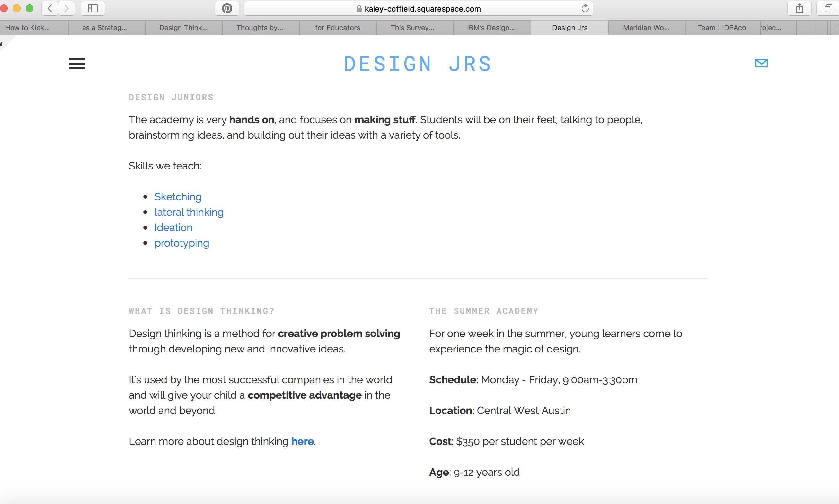Open the Meridian Wo... tab
Image resolution: width=839 pixels, height=504 pixels.
pyautogui.click(x=646, y=28)
